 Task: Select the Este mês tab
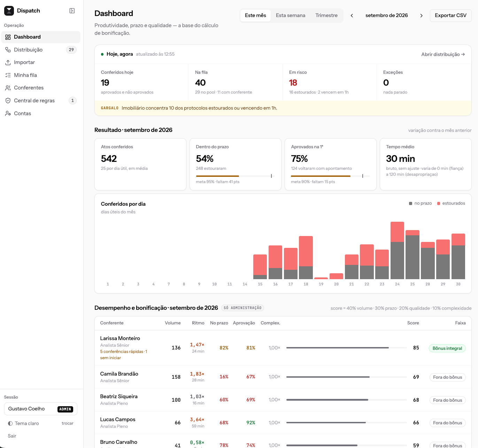[x=255, y=15]
